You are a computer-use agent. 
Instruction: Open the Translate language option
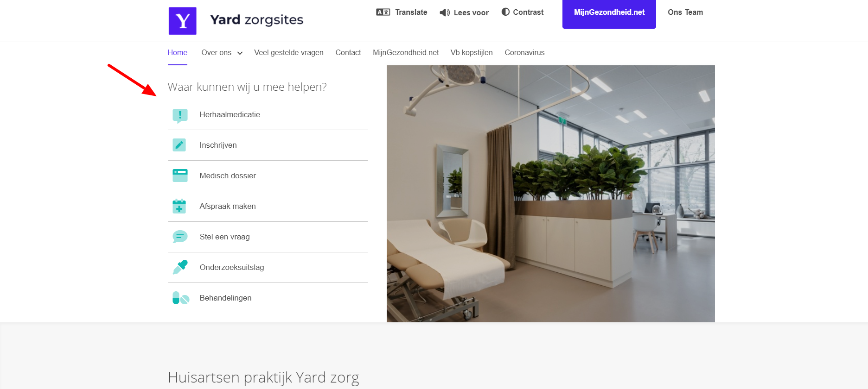(x=402, y=12)
